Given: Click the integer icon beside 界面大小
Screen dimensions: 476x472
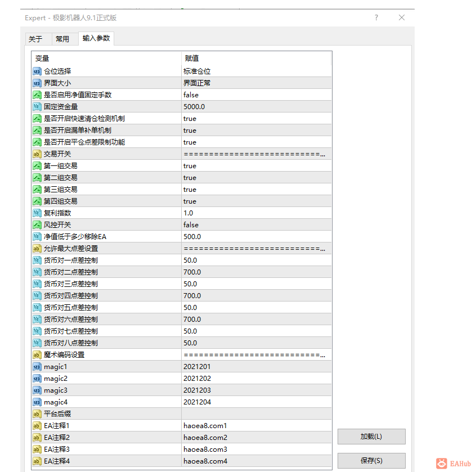Looking at the screenshot, I should pos(37,83).
